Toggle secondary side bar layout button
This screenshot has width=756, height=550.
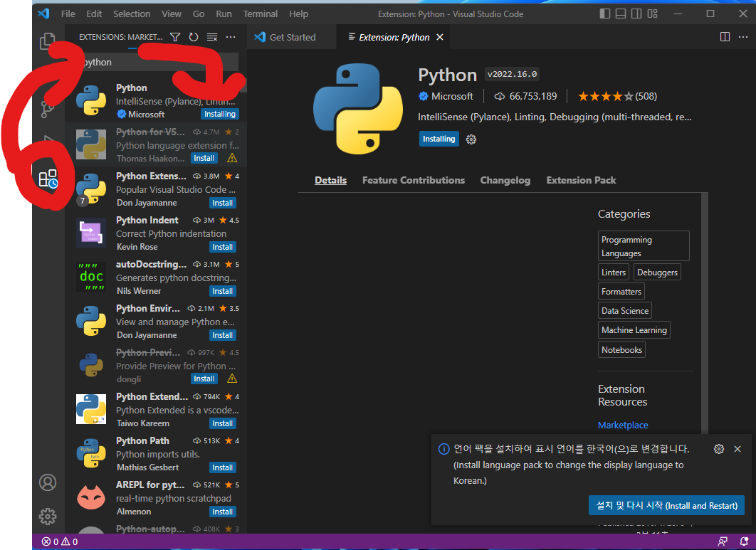pyautogui.click(x=636, y=14)
